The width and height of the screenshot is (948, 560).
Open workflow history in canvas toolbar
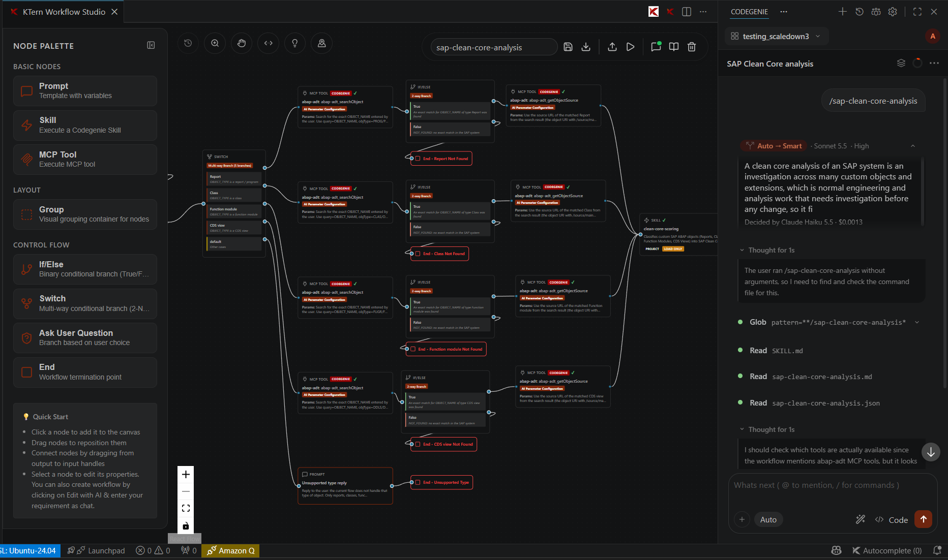(188, 43)
